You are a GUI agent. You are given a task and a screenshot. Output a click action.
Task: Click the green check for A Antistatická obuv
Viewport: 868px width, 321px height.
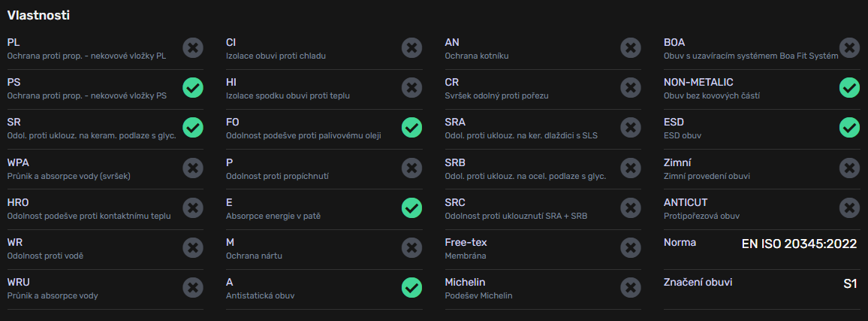(x=411, y=288)
